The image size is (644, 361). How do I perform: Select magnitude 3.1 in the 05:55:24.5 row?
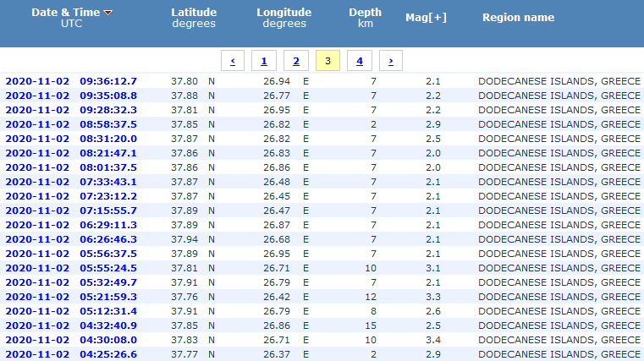point(433,268)
